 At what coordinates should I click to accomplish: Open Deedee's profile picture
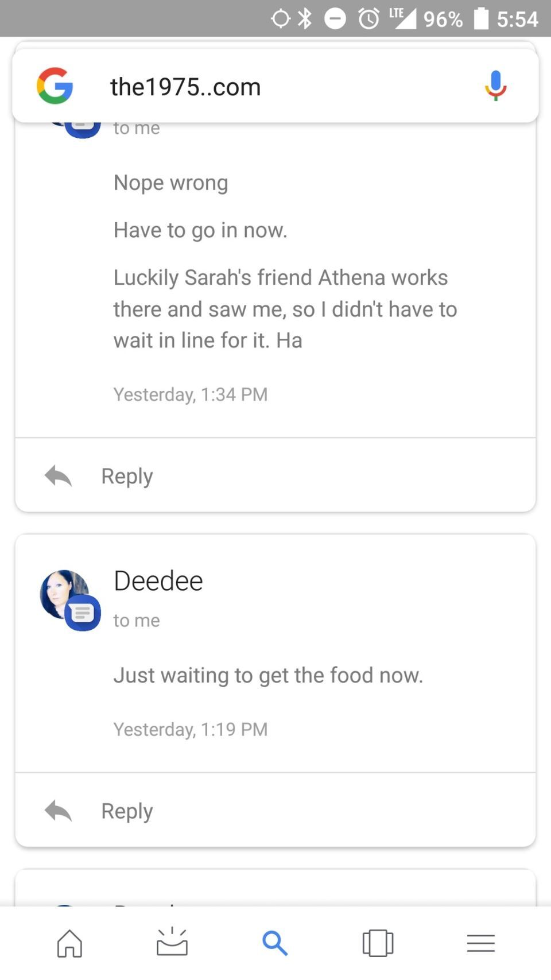tap(62, 593)
